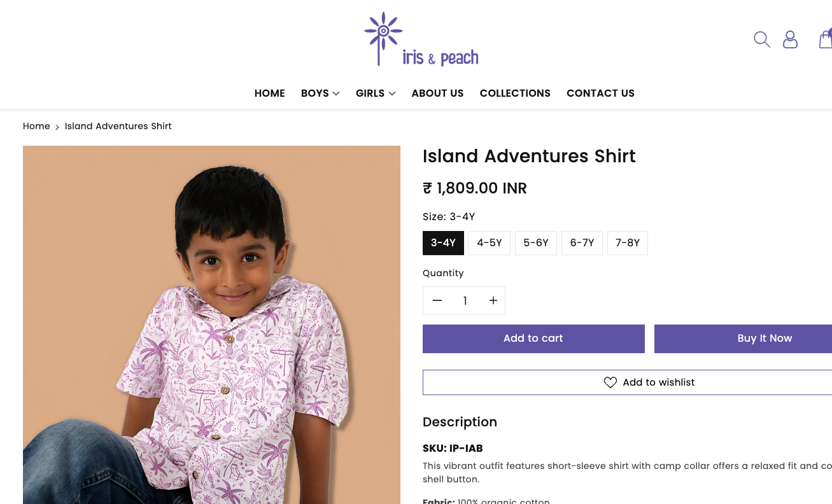Click the Home breadcrumb link
The height and width of the screenshot is (504, 832).
36,126
